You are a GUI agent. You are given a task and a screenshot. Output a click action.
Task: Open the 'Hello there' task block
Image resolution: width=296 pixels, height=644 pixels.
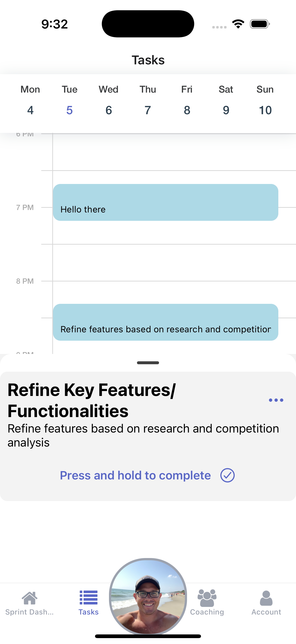(x=165, y=202)
